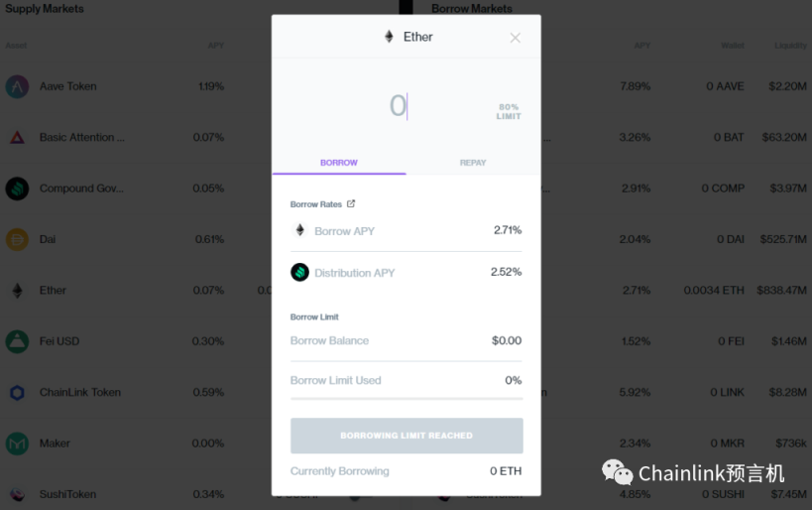Click the COMP Distribution APY icon
This screenshot has width=812, height=510.
[x=299, y=272]
